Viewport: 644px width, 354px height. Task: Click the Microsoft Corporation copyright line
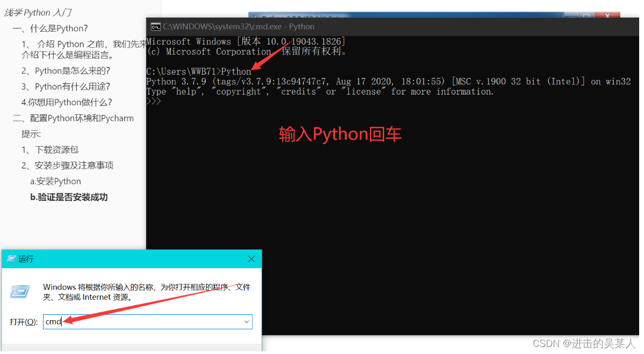(x=247, y=52)
